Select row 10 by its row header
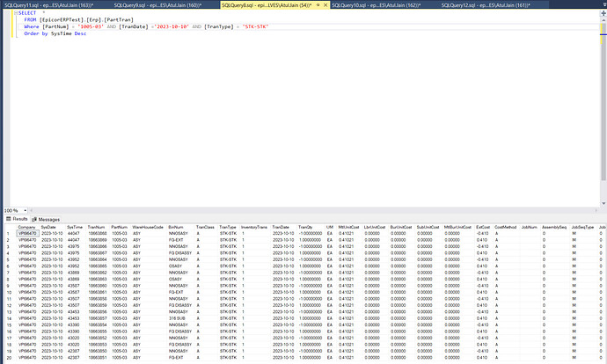The width and height of the screenshot is (607, 364). [x=8, y=291]
